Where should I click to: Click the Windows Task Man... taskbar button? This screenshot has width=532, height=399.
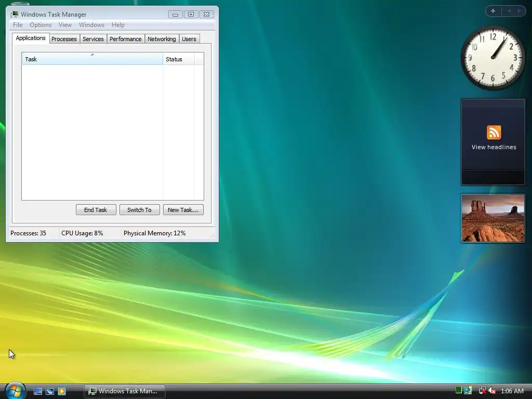click(x=125, y=391)
